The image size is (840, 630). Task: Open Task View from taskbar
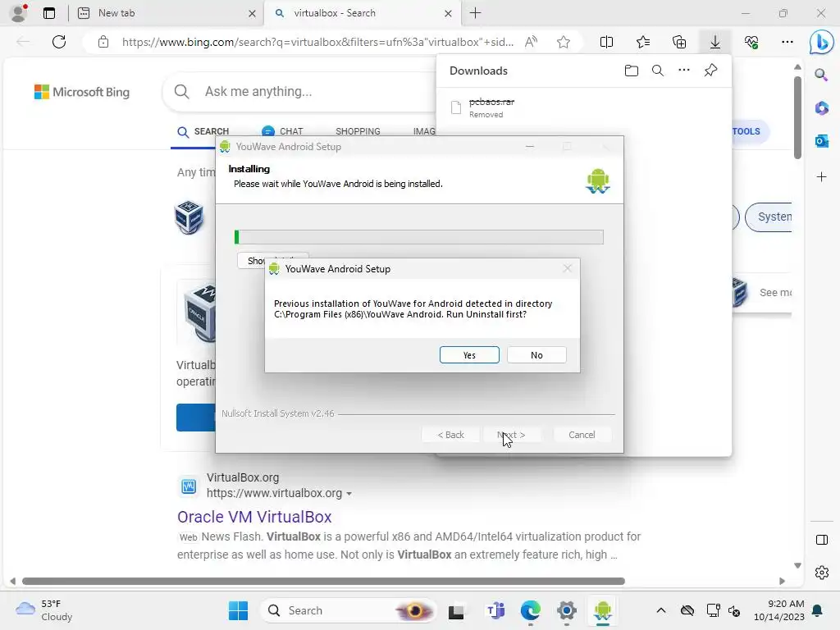(456, 610)
